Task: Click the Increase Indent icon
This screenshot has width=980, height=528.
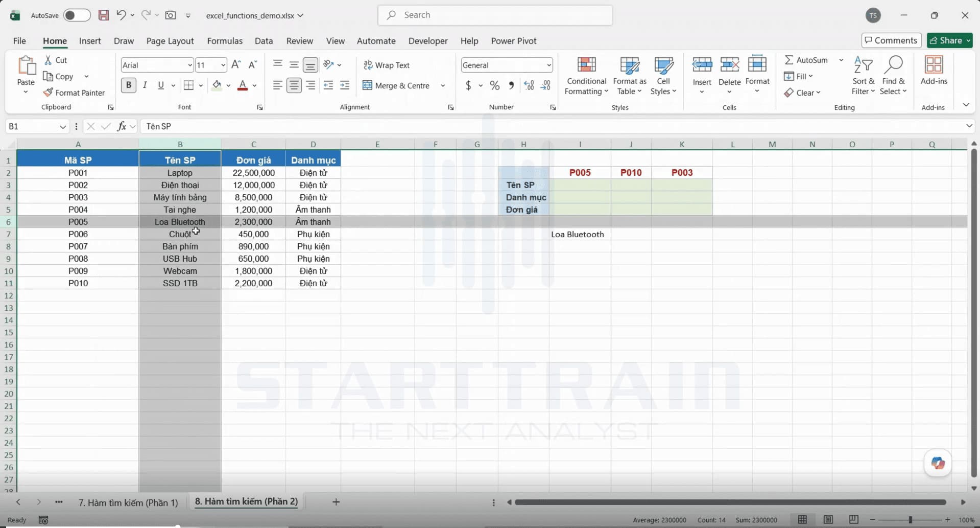Action: click(x=345, y=85)
